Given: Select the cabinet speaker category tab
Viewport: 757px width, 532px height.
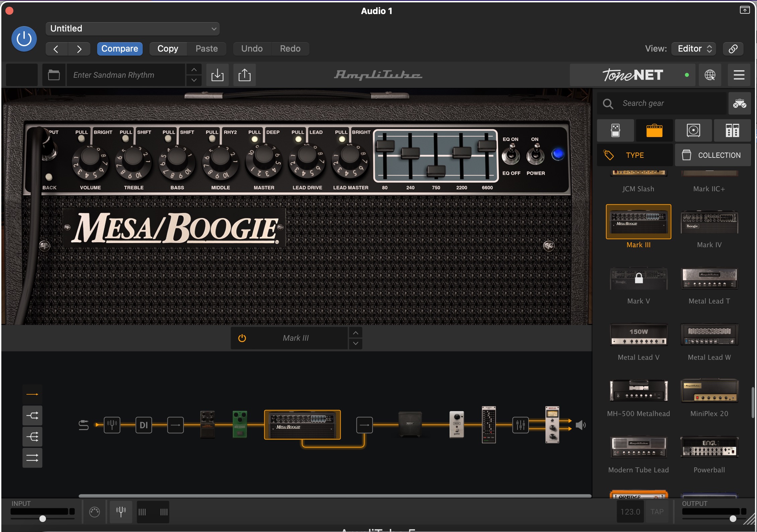Looking at the screenshot, I should click(693, 130).
